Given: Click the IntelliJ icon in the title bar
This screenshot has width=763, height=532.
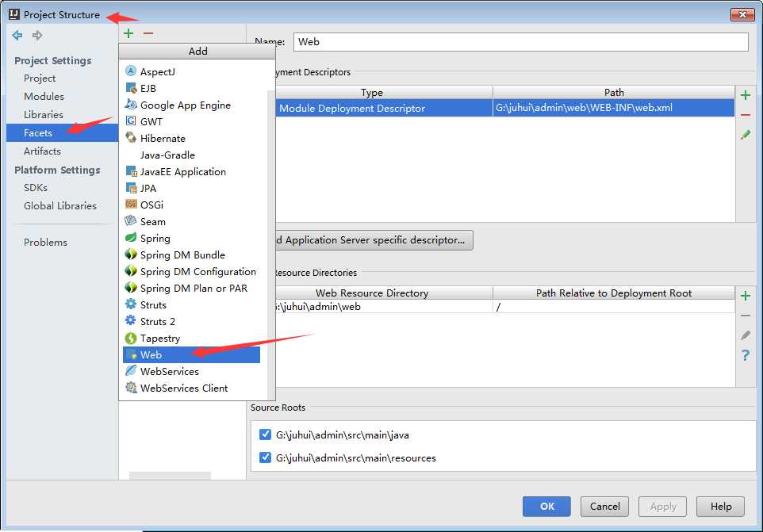Looking at the screenshot, I should point(14,14).
